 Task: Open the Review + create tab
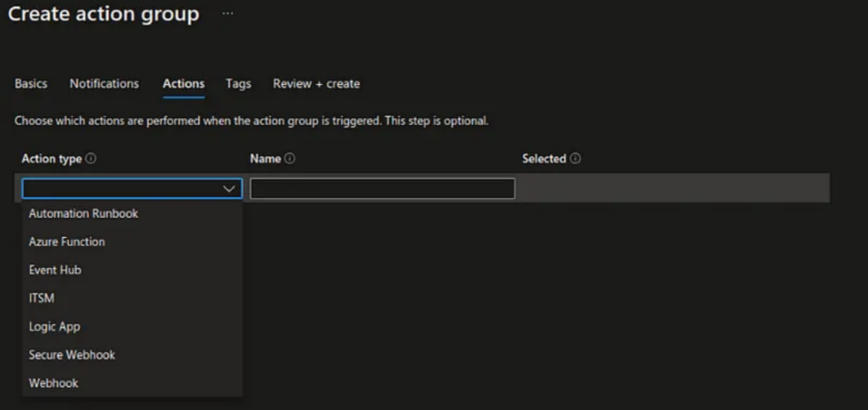pyautogui.click(x=316, y=83)
